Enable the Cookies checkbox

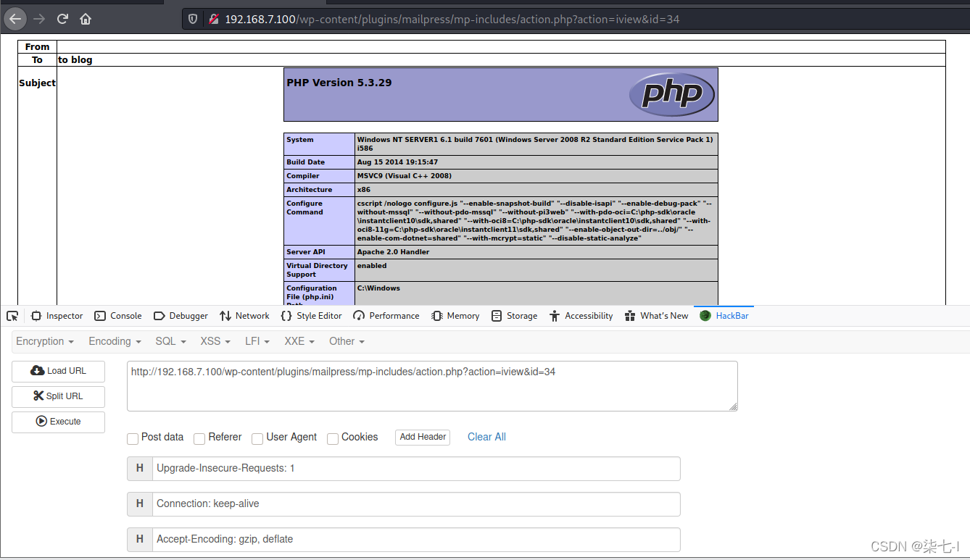click(x=333, y=438)
